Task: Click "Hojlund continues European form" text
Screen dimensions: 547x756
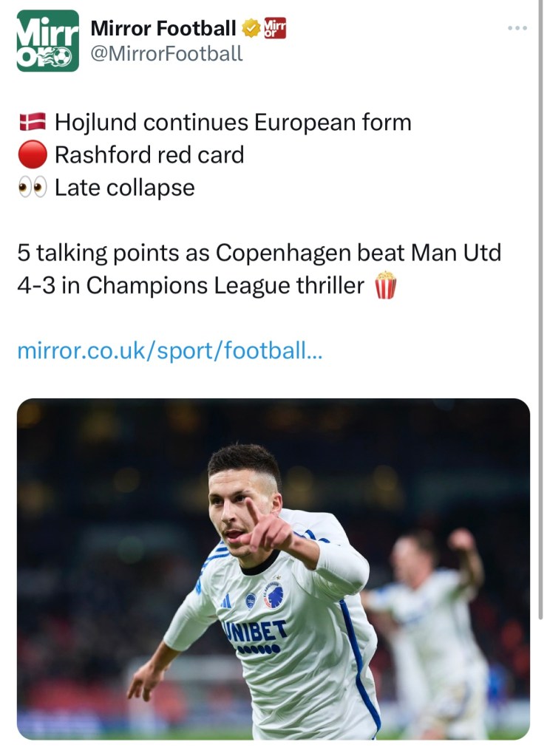Action: 233,122
